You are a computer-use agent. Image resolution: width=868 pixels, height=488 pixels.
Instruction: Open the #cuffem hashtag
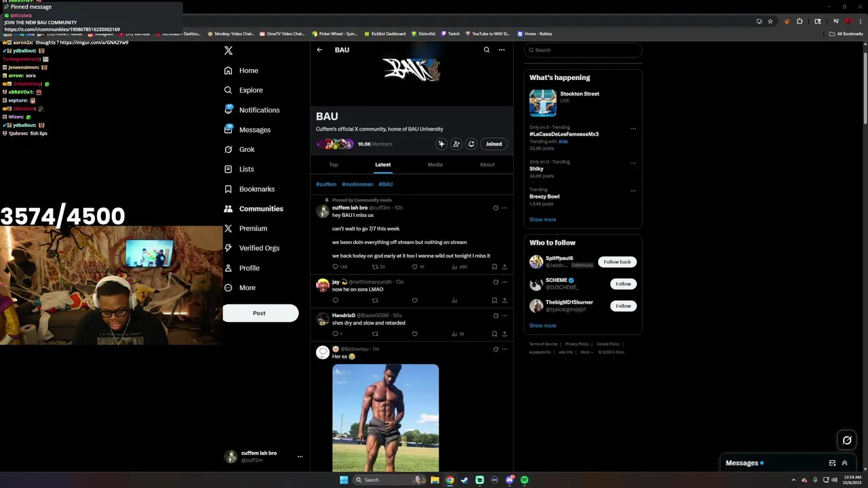click(326, 184)
